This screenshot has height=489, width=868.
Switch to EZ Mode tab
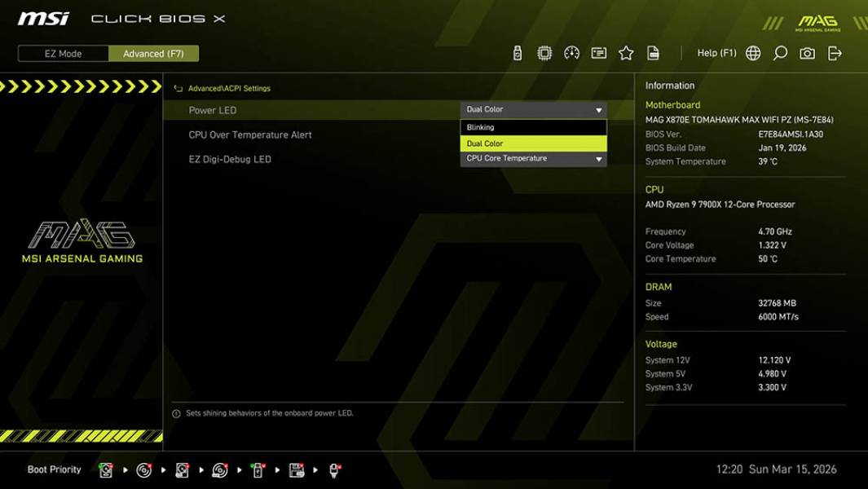[x=63, y=53]
